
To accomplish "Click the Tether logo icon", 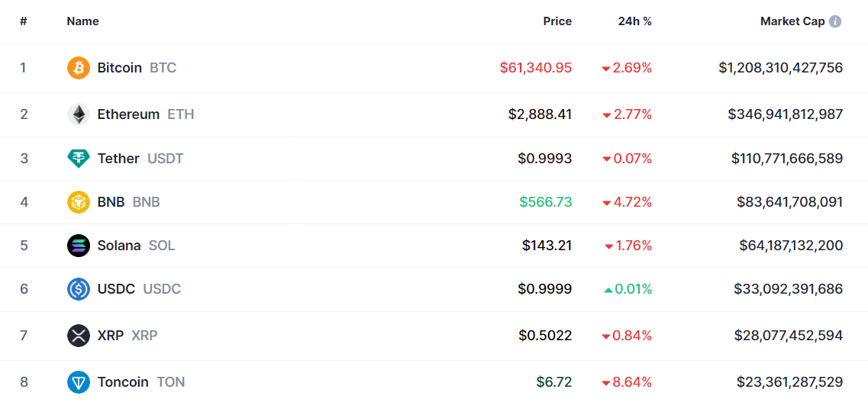I will point(78,159).
